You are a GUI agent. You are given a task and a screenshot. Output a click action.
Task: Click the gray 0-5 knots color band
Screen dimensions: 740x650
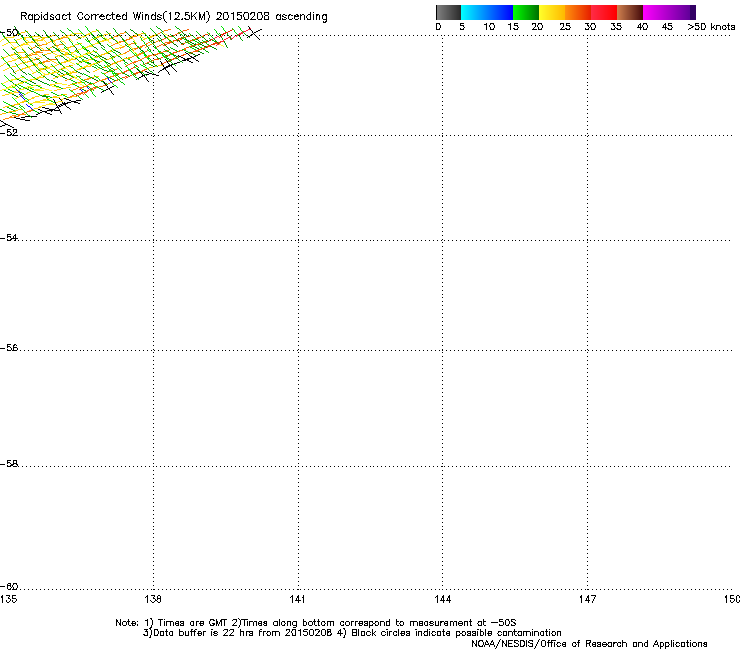pos(448,12)
